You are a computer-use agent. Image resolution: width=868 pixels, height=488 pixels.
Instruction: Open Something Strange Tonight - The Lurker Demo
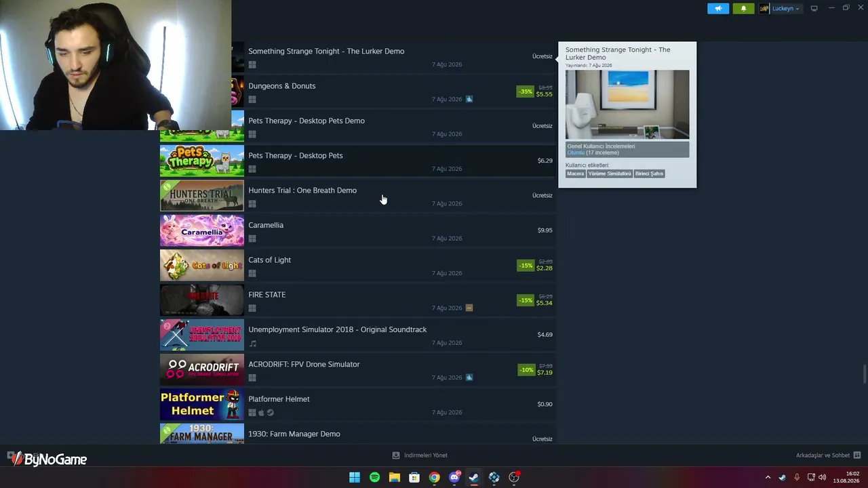pyautogui.click(x=326, y=51)
